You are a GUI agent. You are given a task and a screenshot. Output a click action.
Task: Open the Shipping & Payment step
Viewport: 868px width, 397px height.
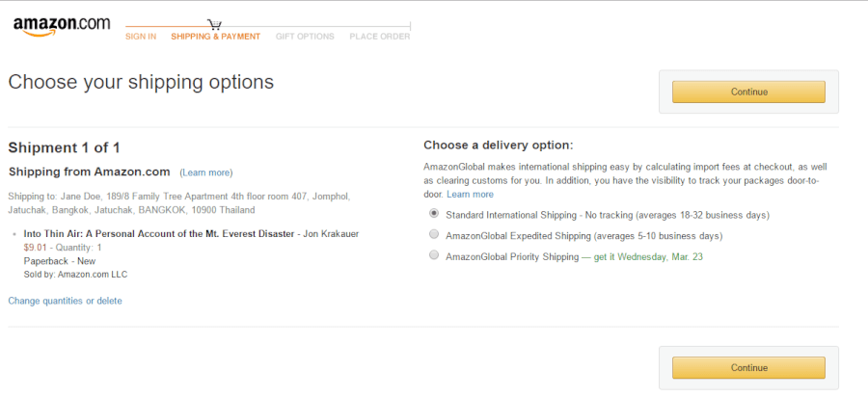(x=215, y=37)
